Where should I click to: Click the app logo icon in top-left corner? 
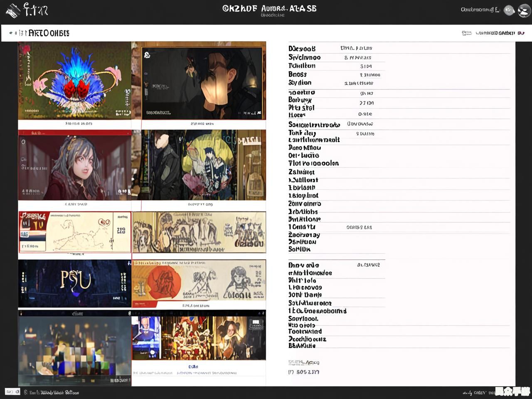click(12, 10)
